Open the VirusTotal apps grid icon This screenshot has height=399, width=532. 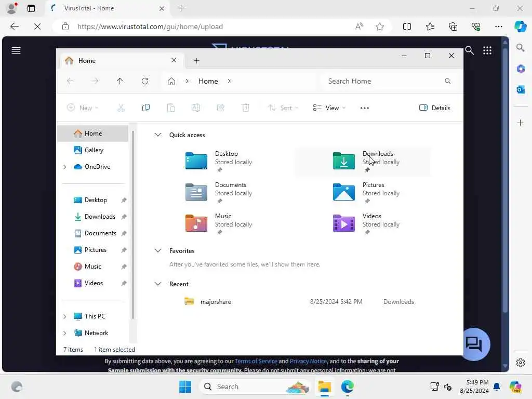487,50
